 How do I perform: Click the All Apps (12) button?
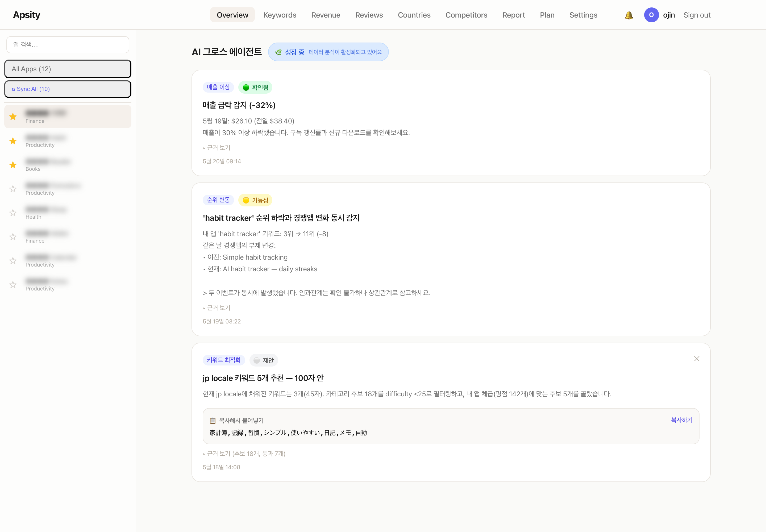(68, 69)
